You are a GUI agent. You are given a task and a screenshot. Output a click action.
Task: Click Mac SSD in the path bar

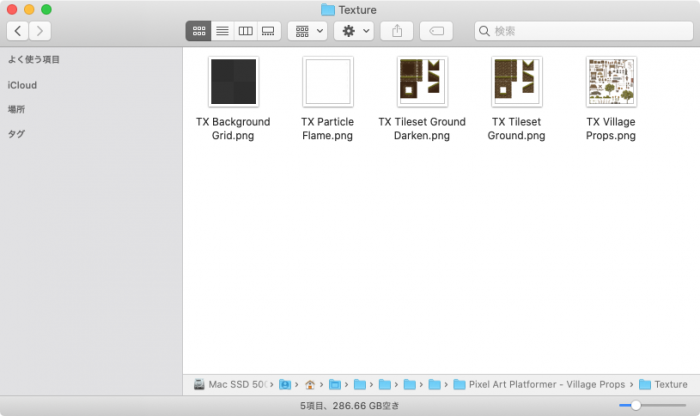(x=235, y=384)
